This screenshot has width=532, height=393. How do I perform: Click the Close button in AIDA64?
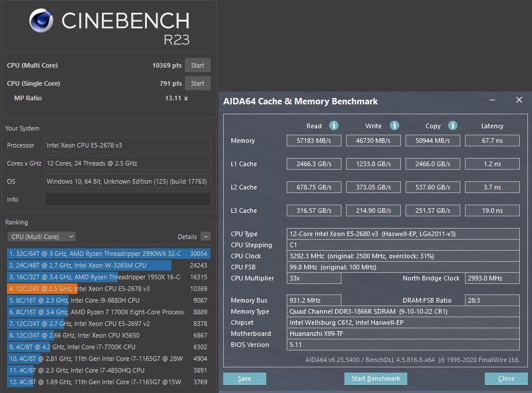pyautogui.click(x=506, y=378)
